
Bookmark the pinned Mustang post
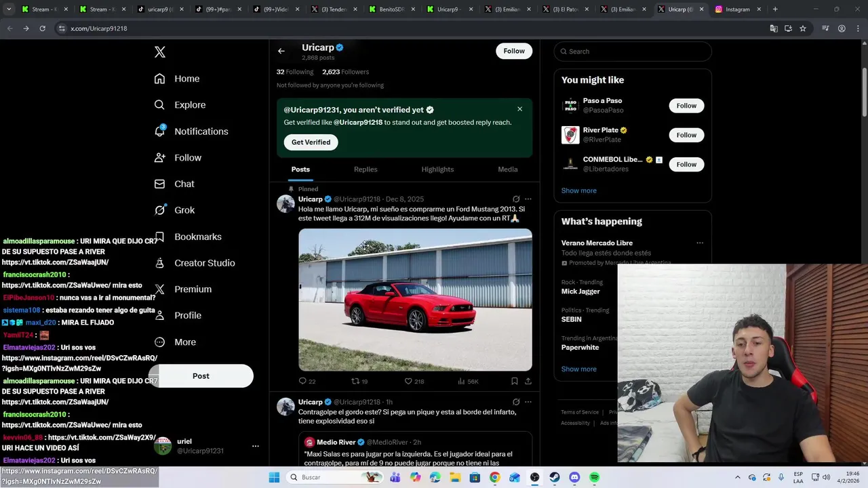point(515,381)
